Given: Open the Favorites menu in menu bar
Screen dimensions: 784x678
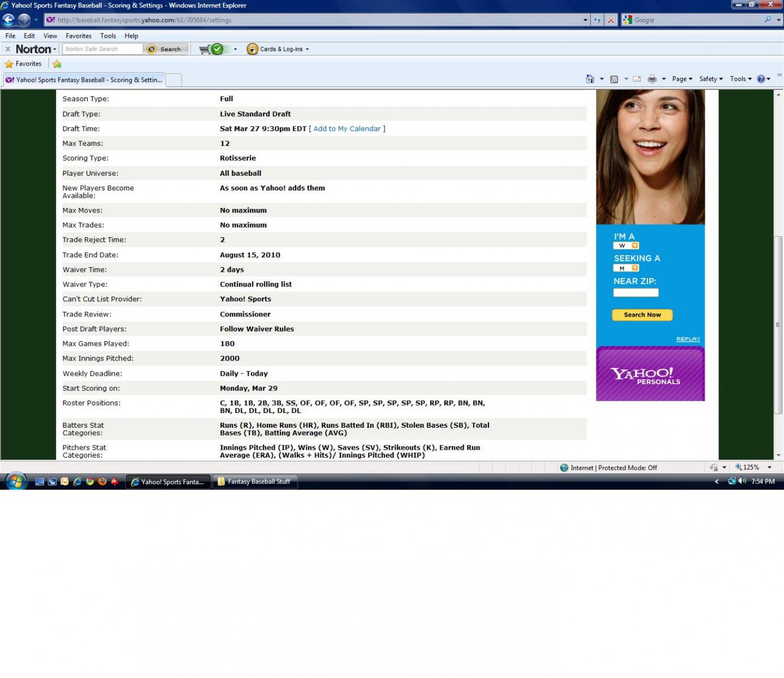Looking at the screenshot, I should tap(79, 36).
